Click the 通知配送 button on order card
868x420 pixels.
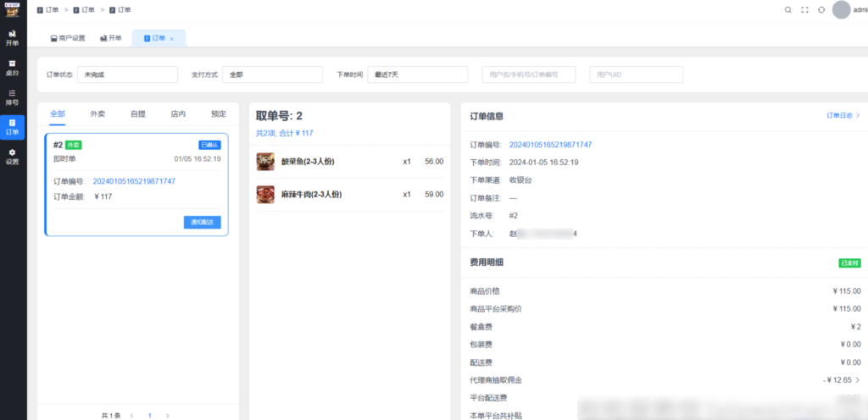(202, 222)
